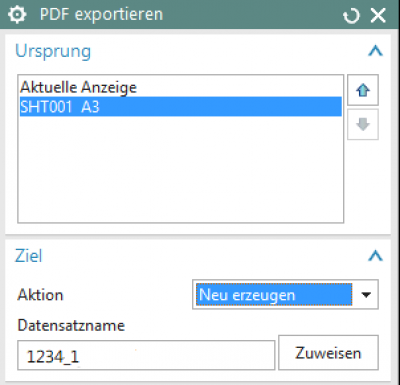Click the Ziel section heading
The height and width of the screenshot is (385, 400).
coord(29,256)
